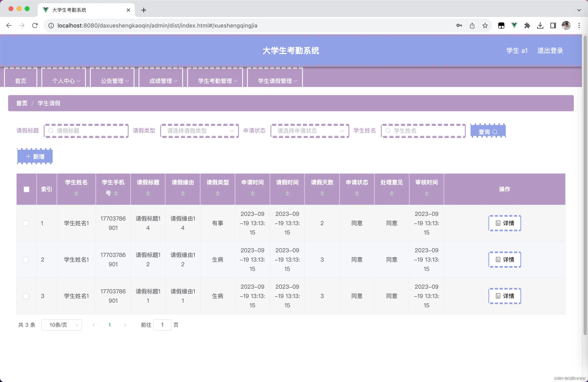Click the next page arrow in pagination
The image size is (588, 382).
click(x=125, y=325)
